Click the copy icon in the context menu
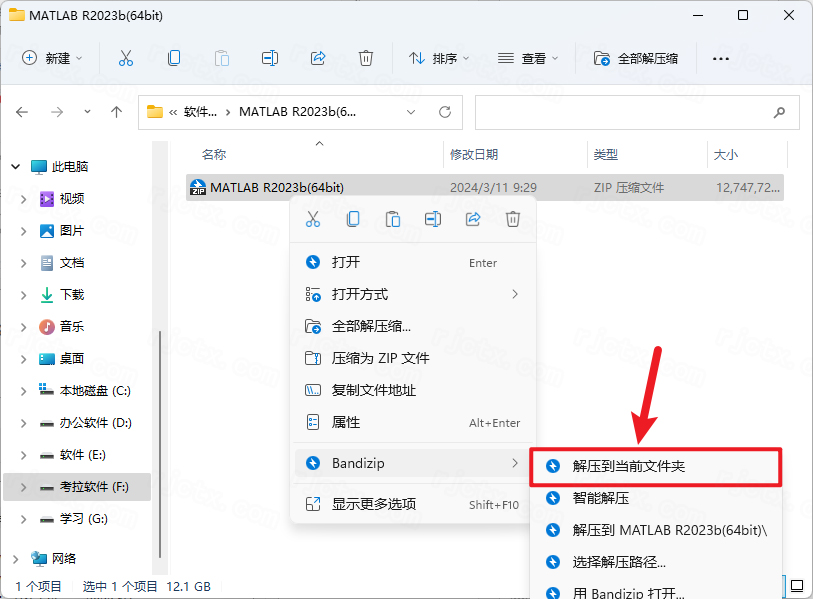Image resolution: width=813 pixels, height=599 pixels. [x=353, y=219]
